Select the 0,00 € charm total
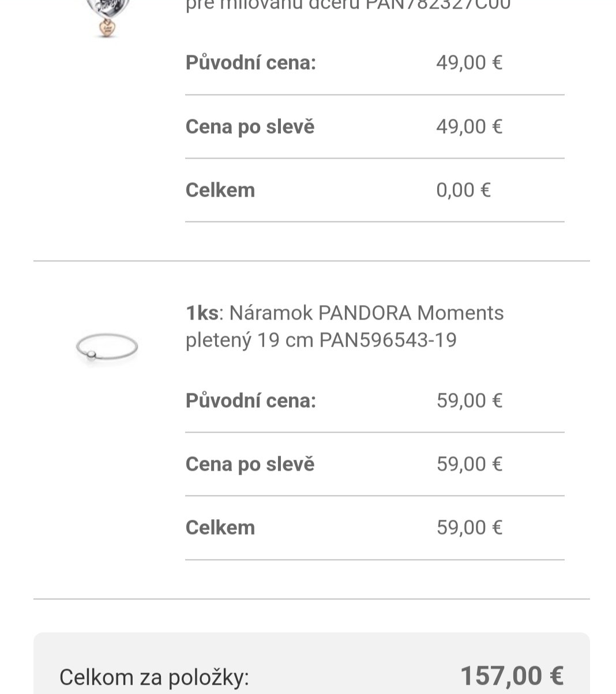This screenshot has height=694, width=616. (463, 190)
